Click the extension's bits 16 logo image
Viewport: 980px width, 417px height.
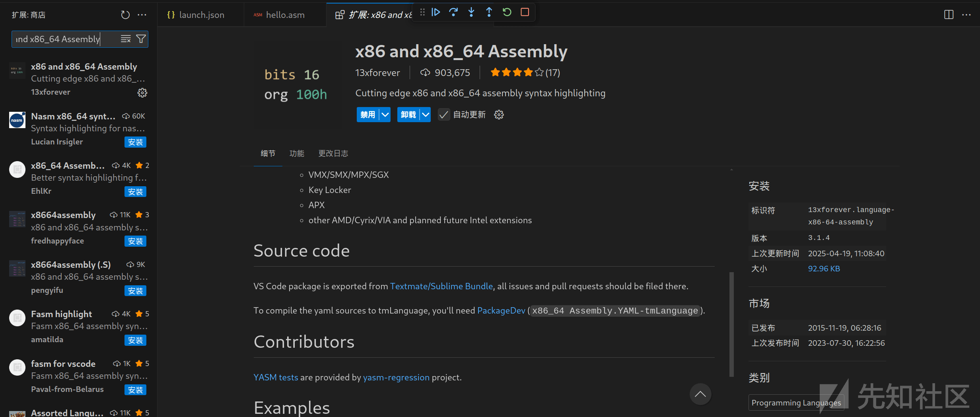point(295,85)
